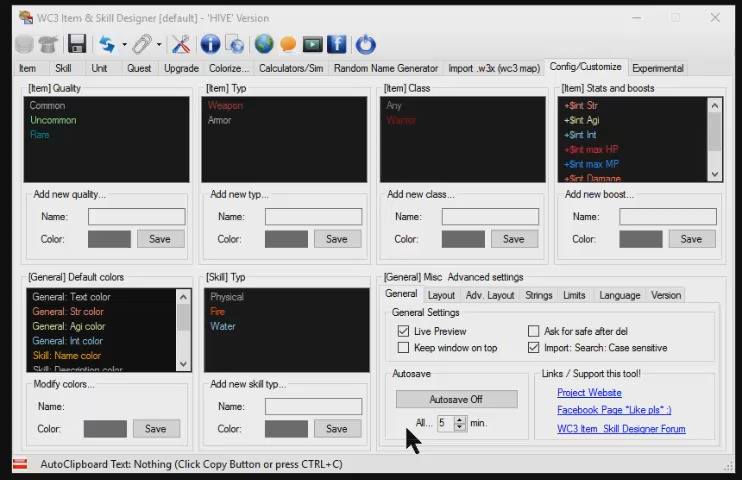Open WC3 Item_Skill Designer Forum link
Image resolution: width=742 pixels, height=480 pixels.
621,429
